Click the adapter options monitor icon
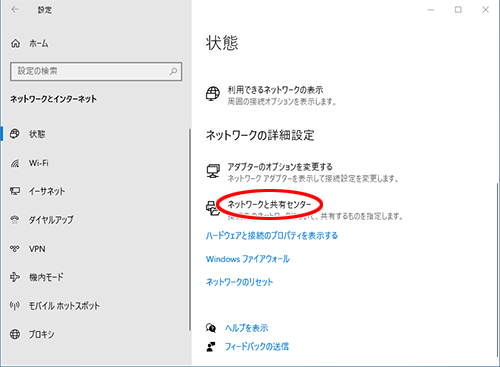 (x=213, y=171)
